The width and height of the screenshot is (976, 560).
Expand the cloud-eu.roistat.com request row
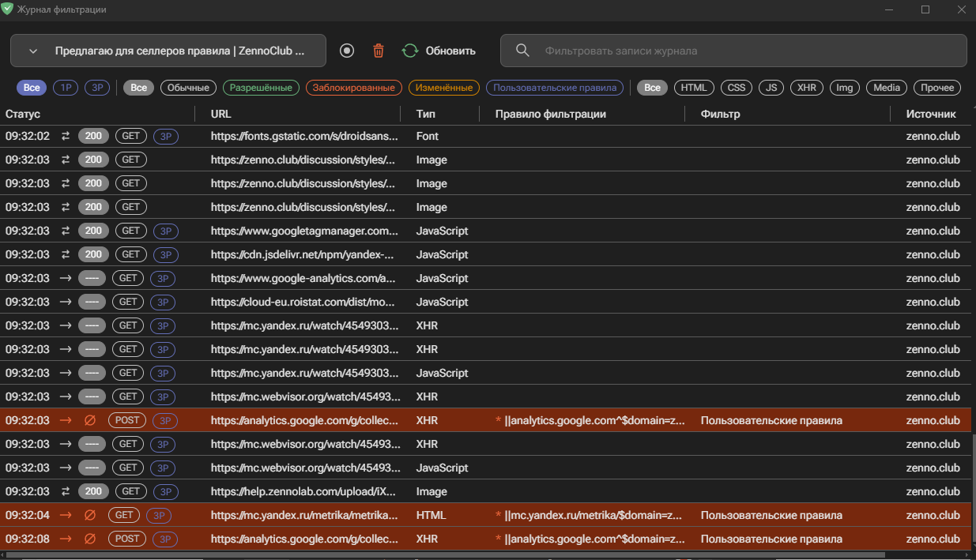pos(304,302)
